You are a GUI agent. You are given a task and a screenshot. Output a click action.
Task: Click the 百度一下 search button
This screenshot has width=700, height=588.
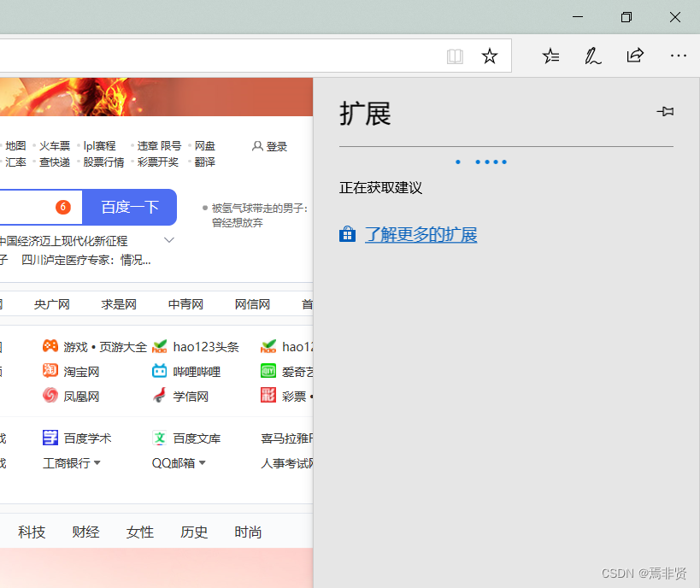(x=130, y=207)
